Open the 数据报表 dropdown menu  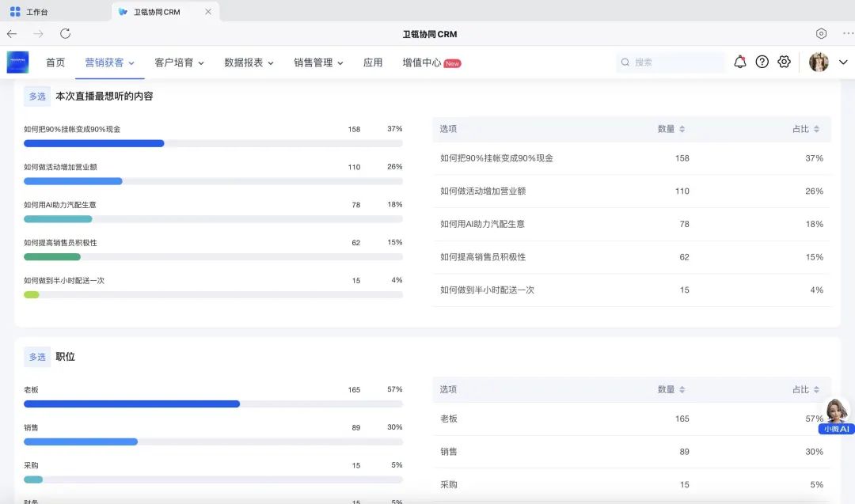(249, 63)
